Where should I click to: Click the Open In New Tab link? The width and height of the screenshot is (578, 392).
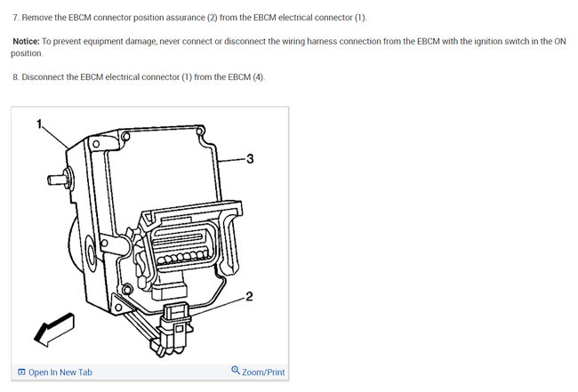coord(60,372)
